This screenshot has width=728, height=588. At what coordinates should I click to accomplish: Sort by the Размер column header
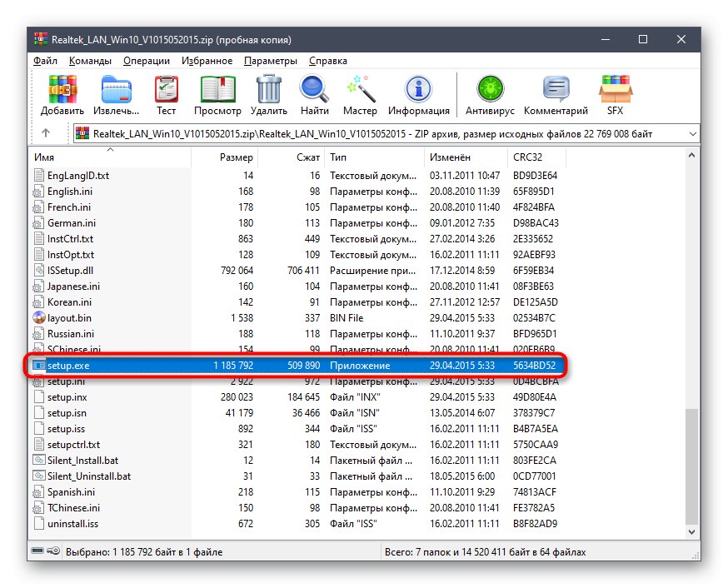[225, 157]
